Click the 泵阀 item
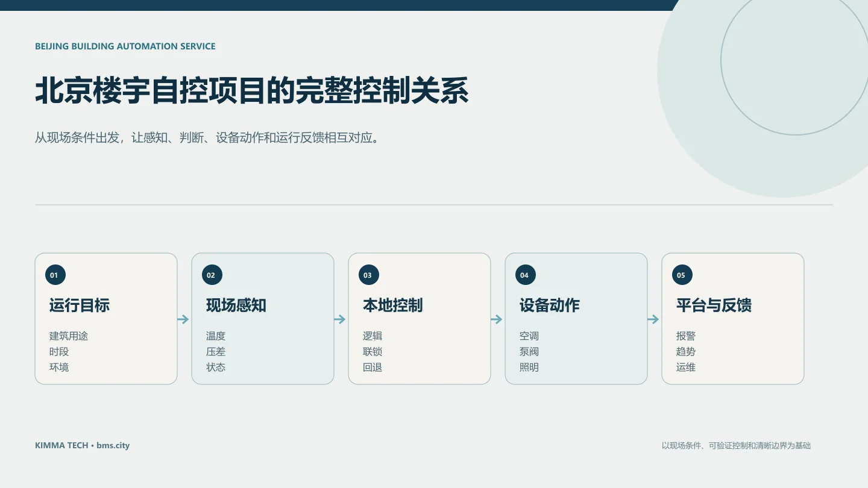Screen dimensions: 868x488 pyautogui.click(x=529, y=352)
